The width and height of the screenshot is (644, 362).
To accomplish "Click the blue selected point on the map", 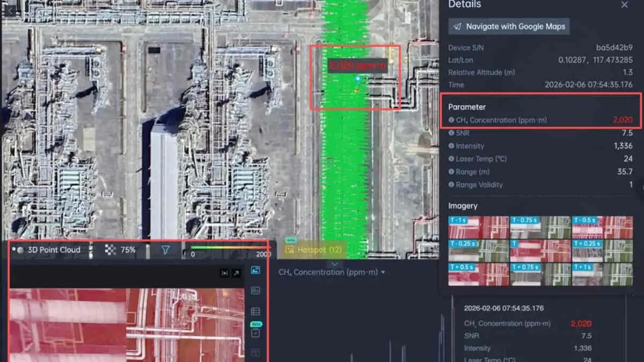I will [359, 79].
